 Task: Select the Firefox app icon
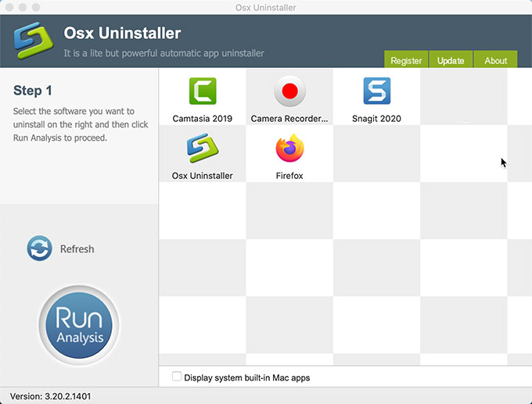tap(289, 148)
